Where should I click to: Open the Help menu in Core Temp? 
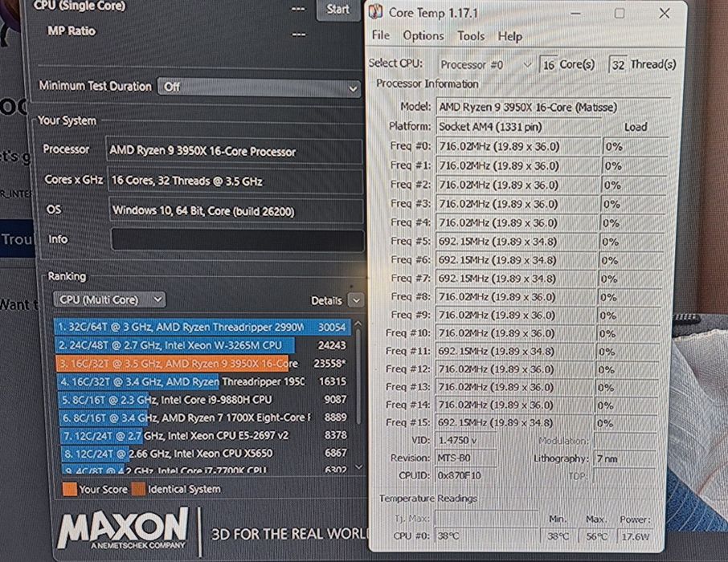pyautogui.click(x=509, y=37)
